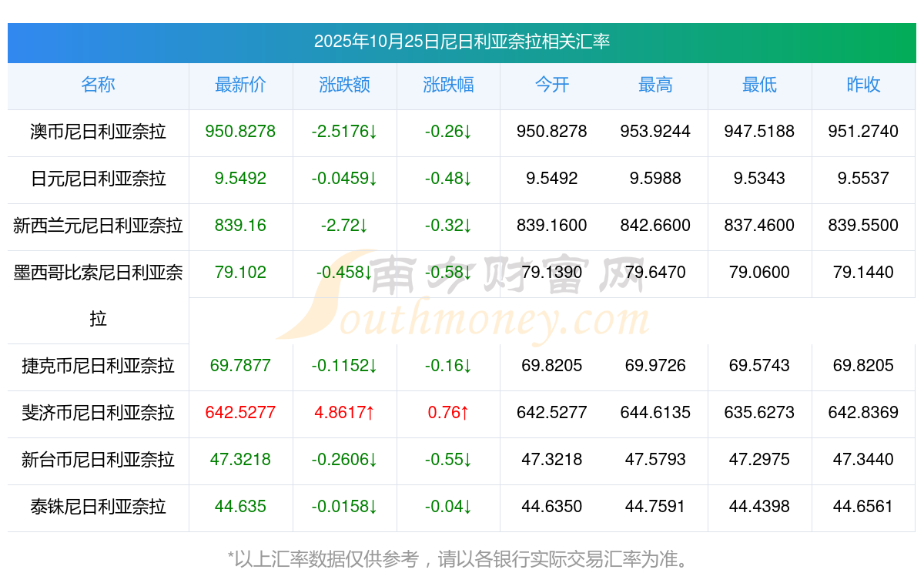Click the change value -2.72↓
924x583 pixels.
(x=344, y=226)
